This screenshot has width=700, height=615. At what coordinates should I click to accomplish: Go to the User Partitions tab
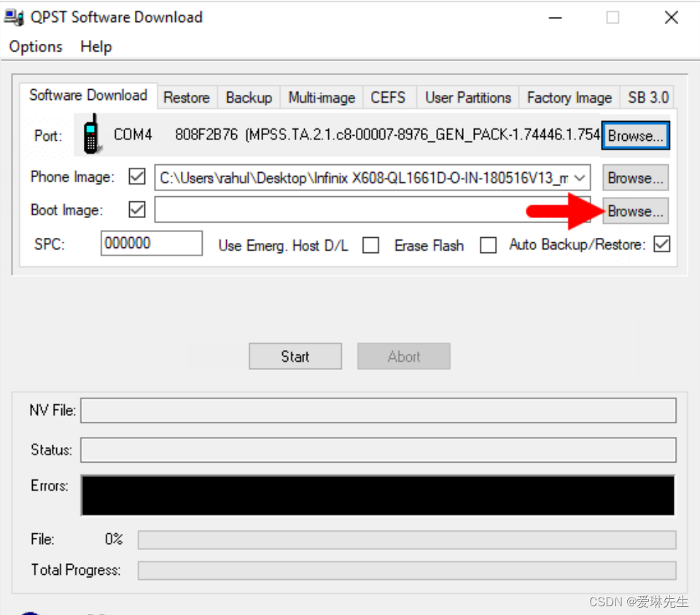pyautogui.click(x=468, y=97)
